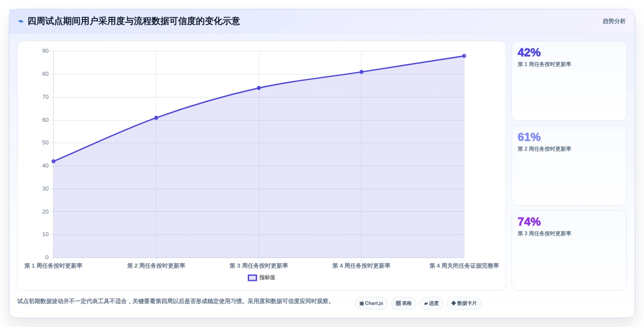
Task: Open the 42% first-week stat card
Action: pyautogui.click(x=569, y=81)
